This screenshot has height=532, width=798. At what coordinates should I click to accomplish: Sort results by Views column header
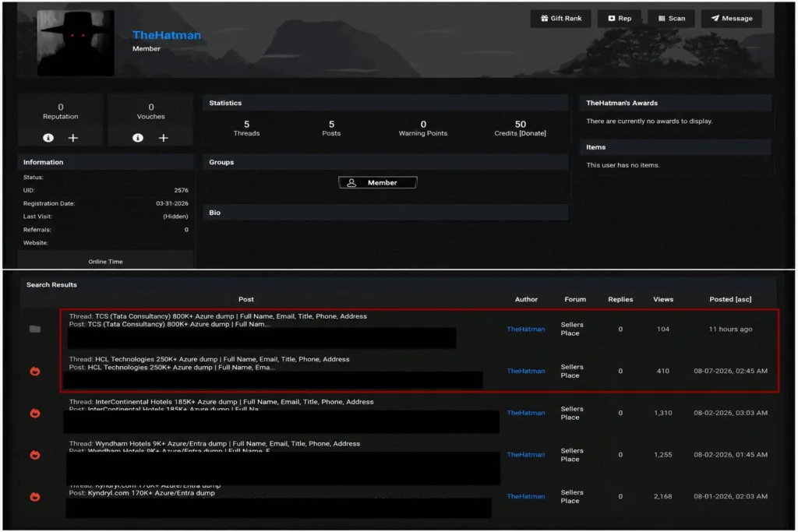(x=663, y=300)
